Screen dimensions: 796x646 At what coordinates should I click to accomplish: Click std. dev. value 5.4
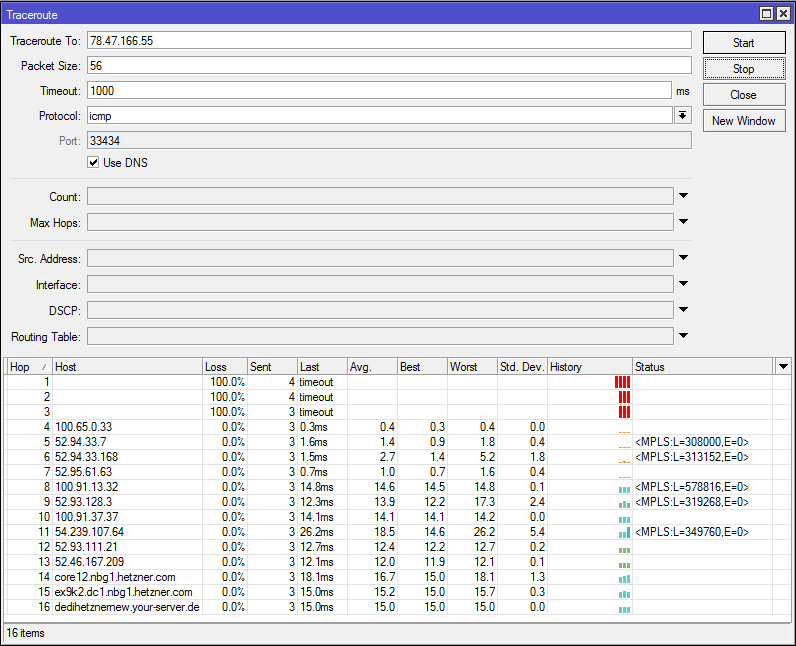point(537,531)
